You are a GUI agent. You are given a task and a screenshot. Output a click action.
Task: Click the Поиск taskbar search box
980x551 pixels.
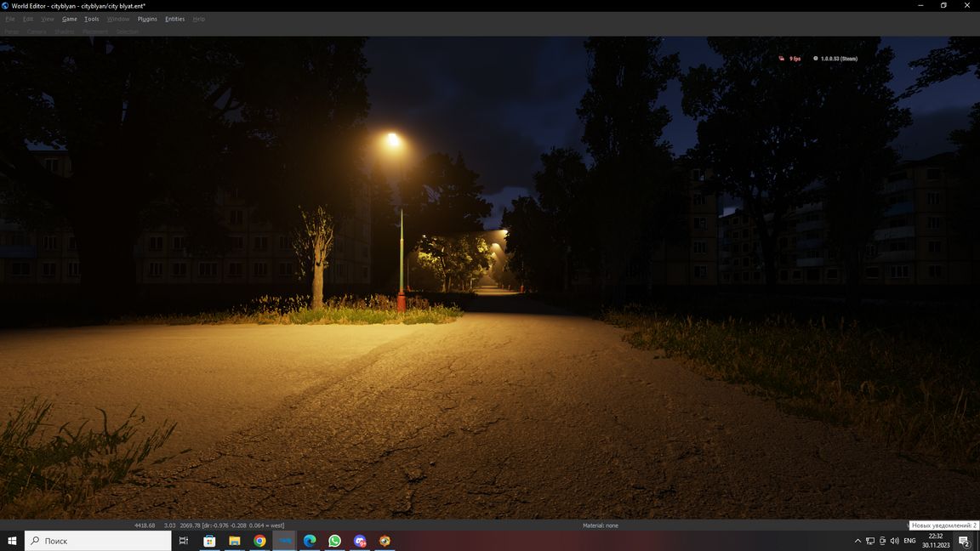click(x=98, y=541)
